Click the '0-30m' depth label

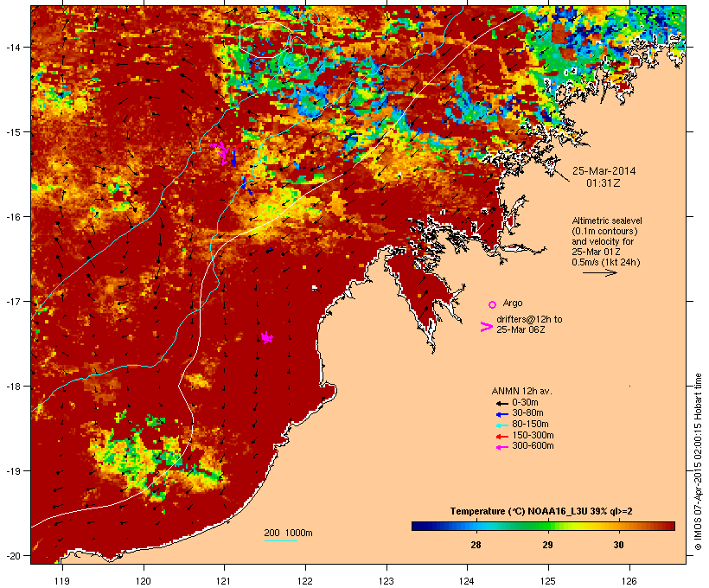525,403
